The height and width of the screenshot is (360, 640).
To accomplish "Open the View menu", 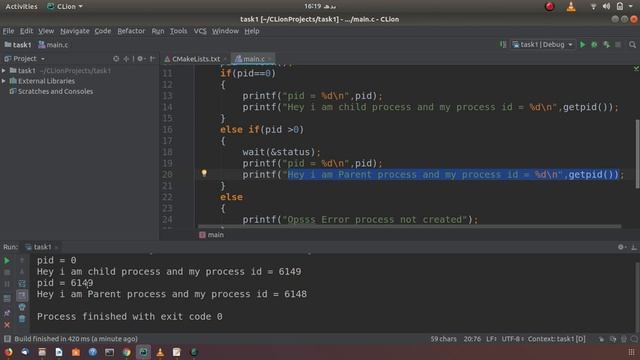I will click(x=46, y=31).
